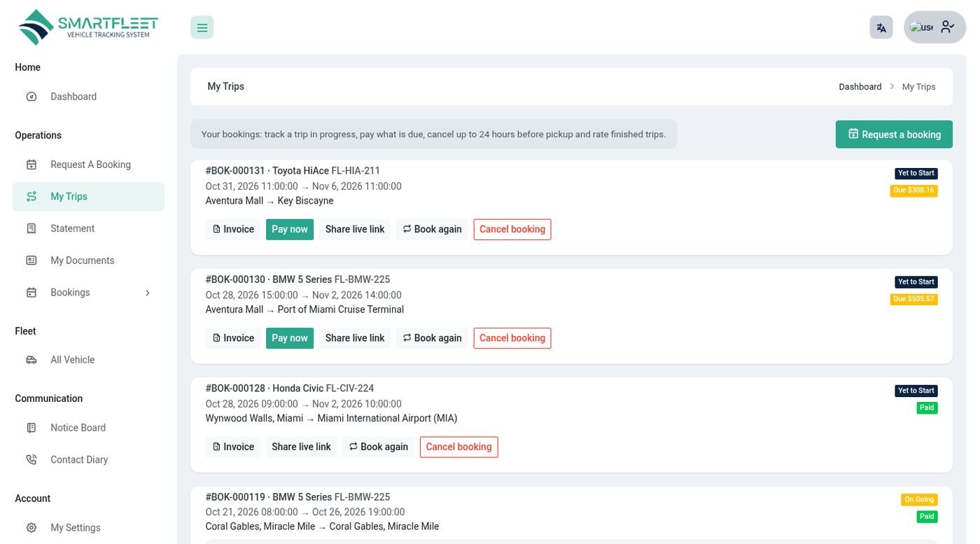The height and width of the screenshot is (544, 980).
Task: Toggle the sidebar hamburger menu button
Action: point(202,28)
